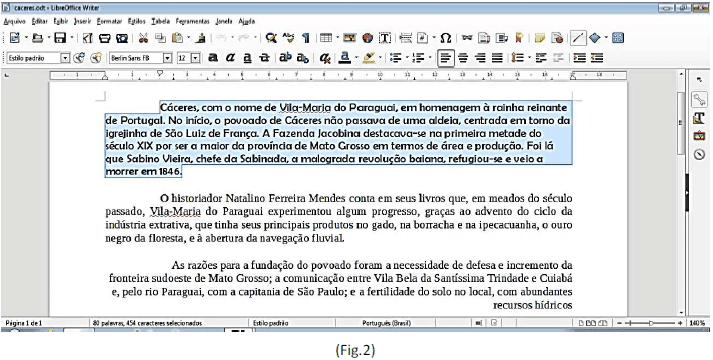Click the New document icon
Screen dimensions: 713x360
[x=15, y=38]
